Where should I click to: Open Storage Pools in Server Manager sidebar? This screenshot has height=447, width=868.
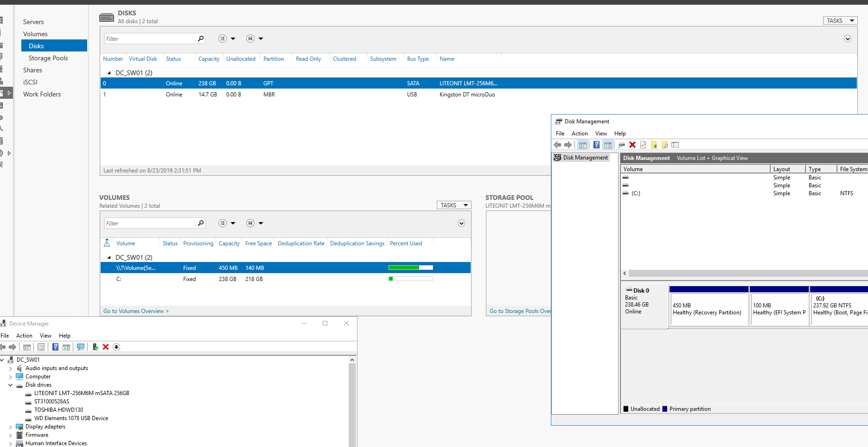click(48, 58)
